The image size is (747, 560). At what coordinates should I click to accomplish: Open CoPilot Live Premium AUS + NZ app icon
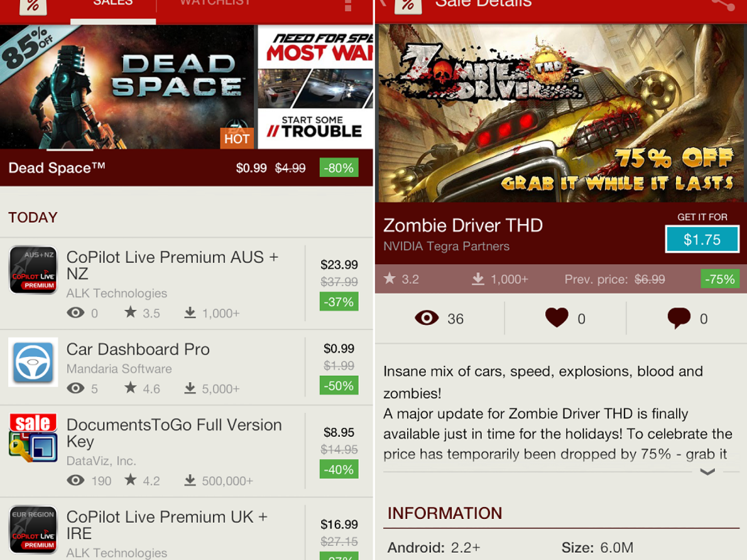[x=33, y=270]
